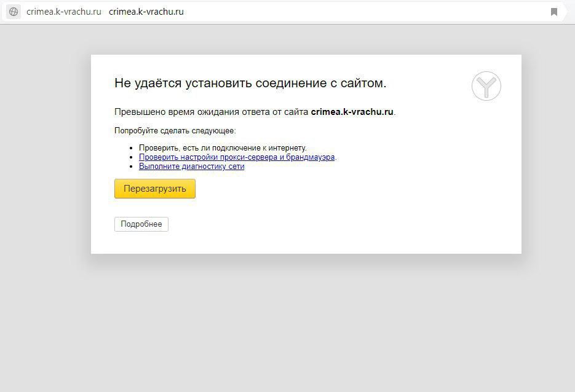
Task: Expand details with the Подробнее button
Action: tap(141, 224)
